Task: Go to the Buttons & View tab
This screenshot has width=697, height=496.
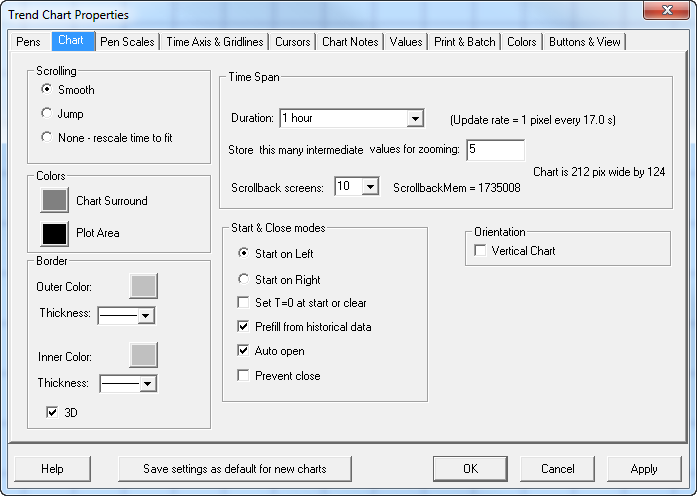Action: [584, 42]
